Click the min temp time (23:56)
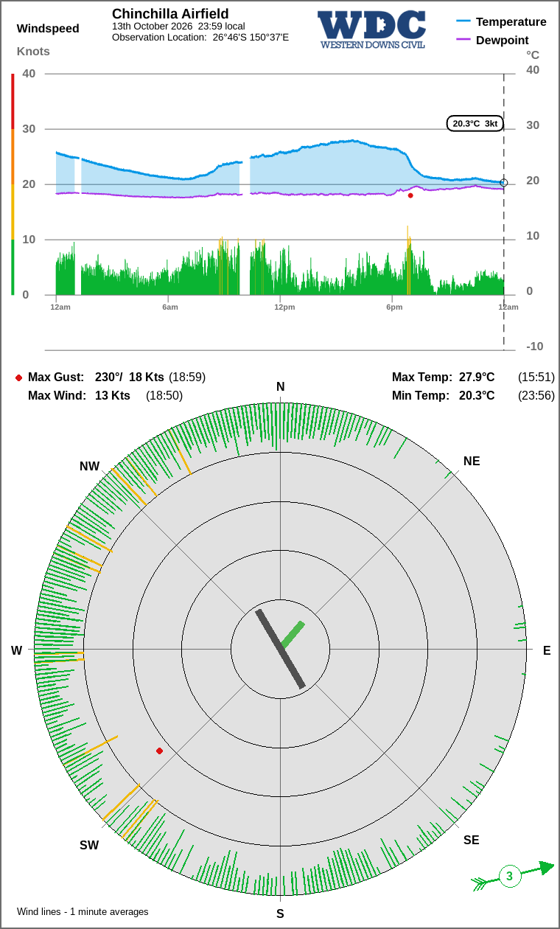560x929 pixels. [536, 395]
